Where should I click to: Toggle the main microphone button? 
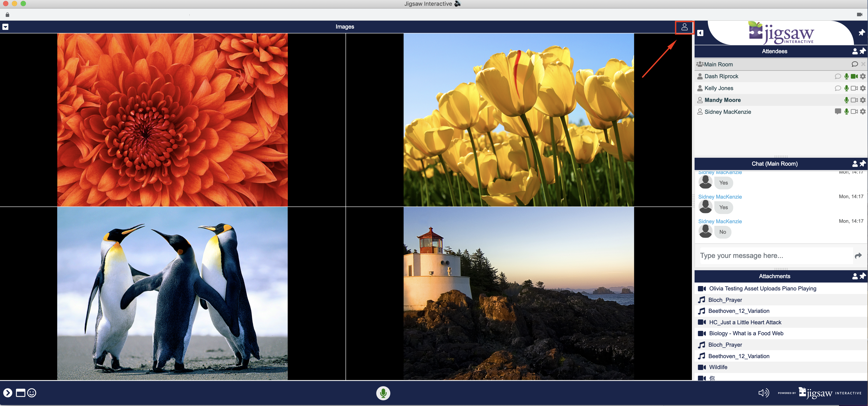[x=383, y=393]
